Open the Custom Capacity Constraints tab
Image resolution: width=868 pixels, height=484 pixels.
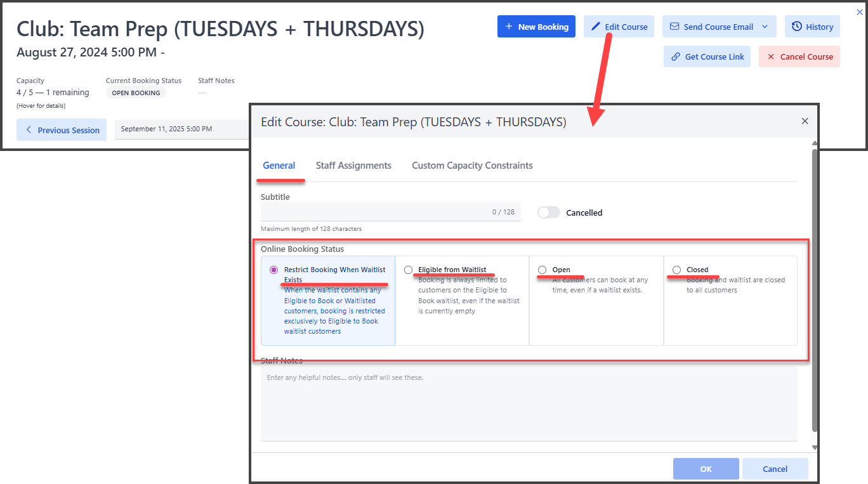point(472,166)
